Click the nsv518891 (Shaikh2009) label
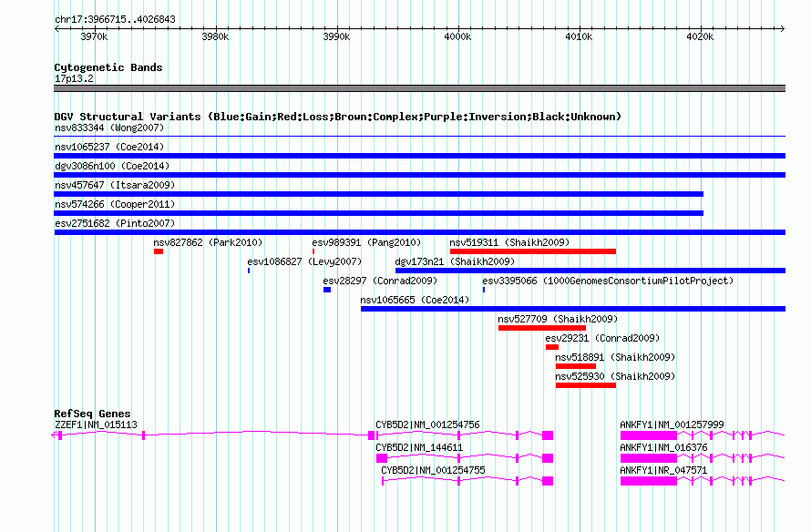The image size is (811, 532). click(x=615, y=357)
